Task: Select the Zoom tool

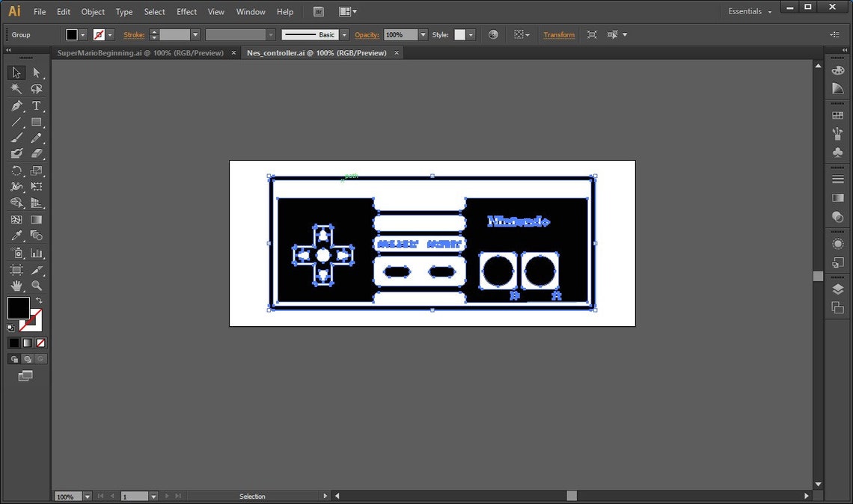Action: coord(36,285)
